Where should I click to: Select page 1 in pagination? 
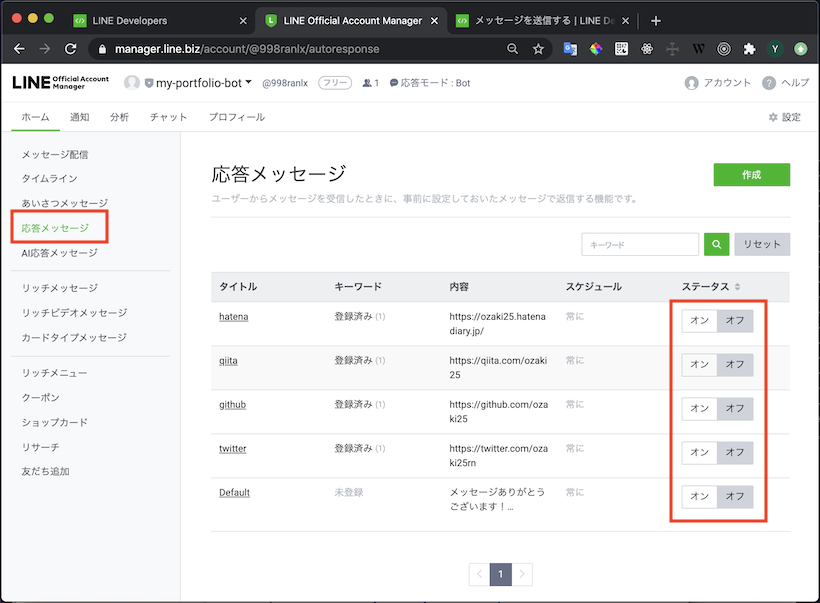(500, 574)
